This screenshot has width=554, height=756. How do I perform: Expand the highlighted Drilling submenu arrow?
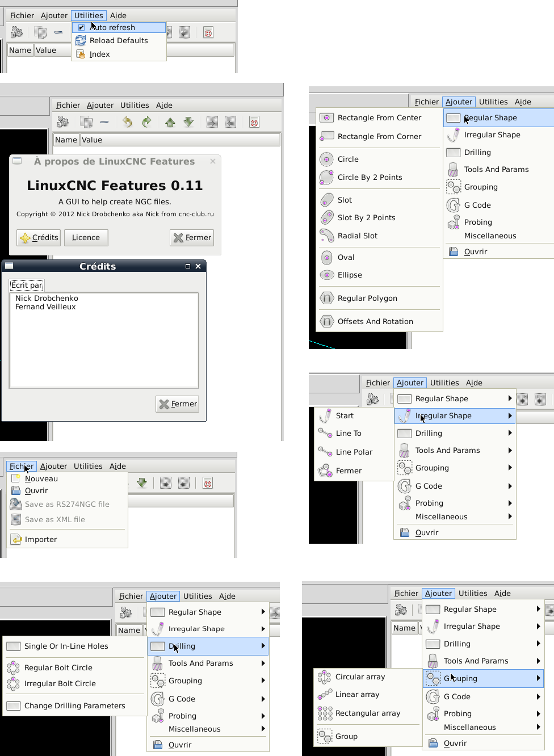263,646
